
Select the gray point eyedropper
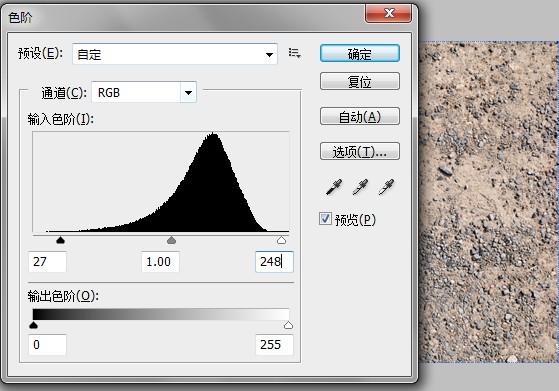tap(360, 187)
